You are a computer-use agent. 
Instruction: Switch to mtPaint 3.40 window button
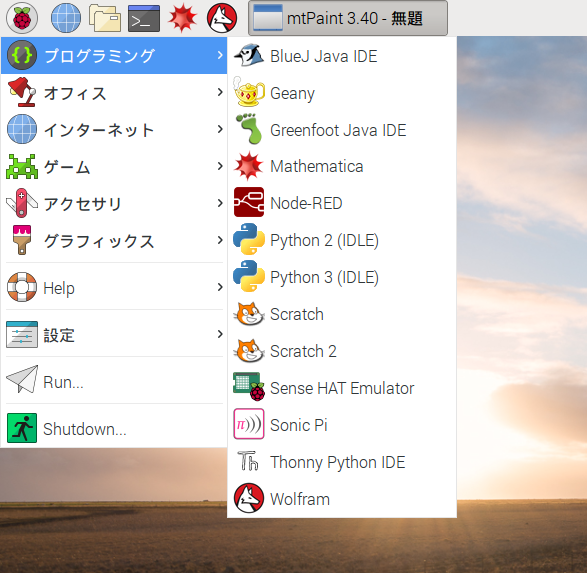click(348, 18)
